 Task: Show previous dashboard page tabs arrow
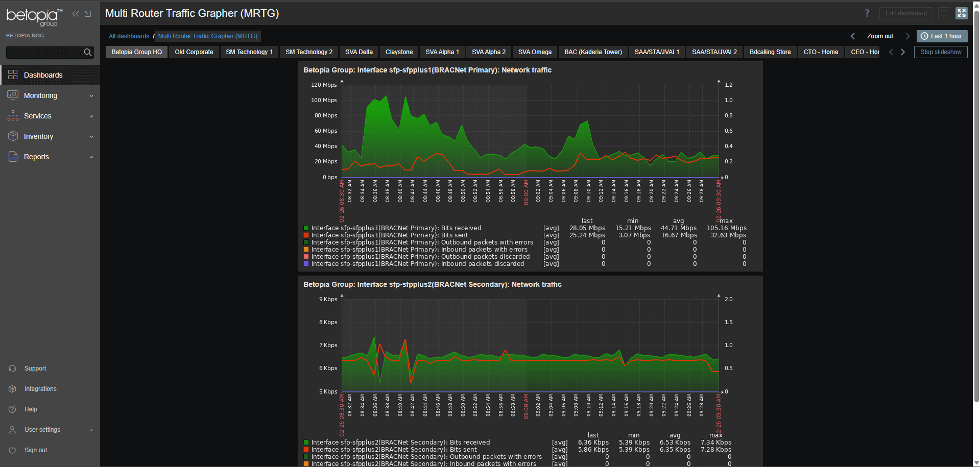click(x=891, y=52)
